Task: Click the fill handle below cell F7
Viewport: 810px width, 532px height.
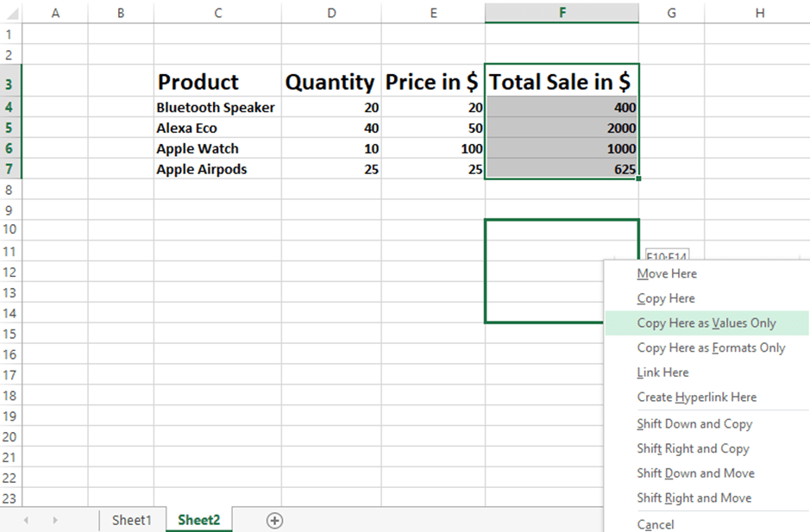Action: click(639, 178)
